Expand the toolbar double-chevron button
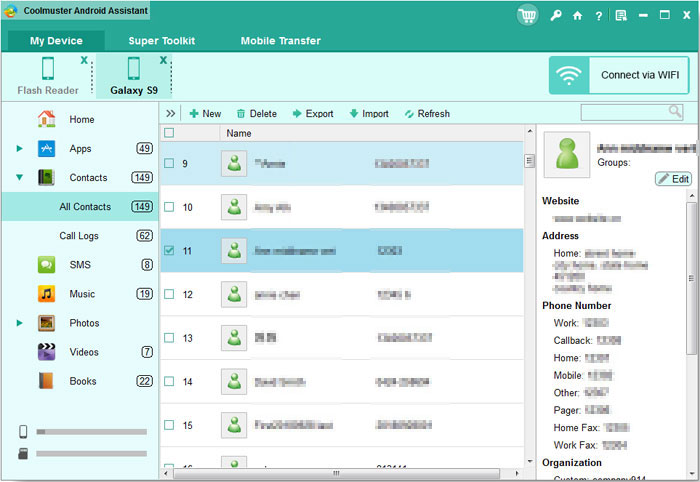 point(171,113)
